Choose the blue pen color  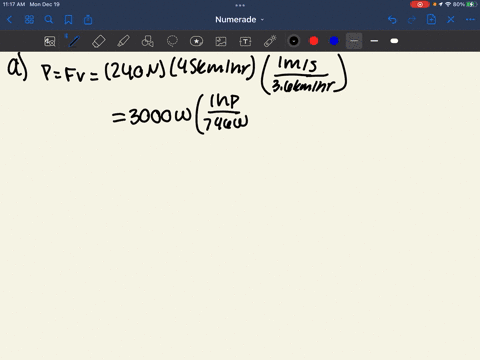pyautogui.click(x=334, y=41)
